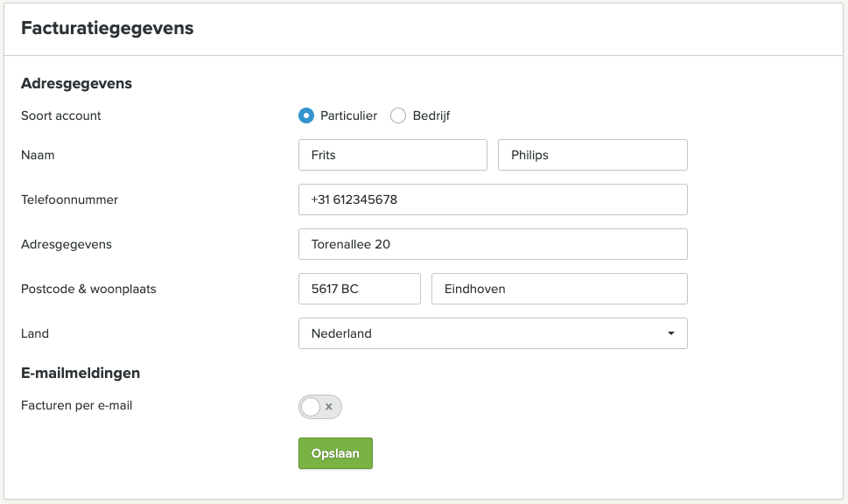Focus the last name field containing Philips
848x504 pixels.
click(592, 155)
